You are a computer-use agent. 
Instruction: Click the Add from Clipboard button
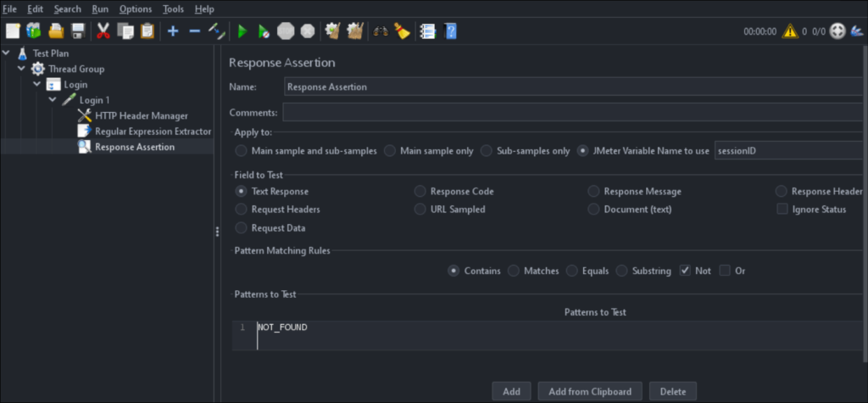coord(590,391)
